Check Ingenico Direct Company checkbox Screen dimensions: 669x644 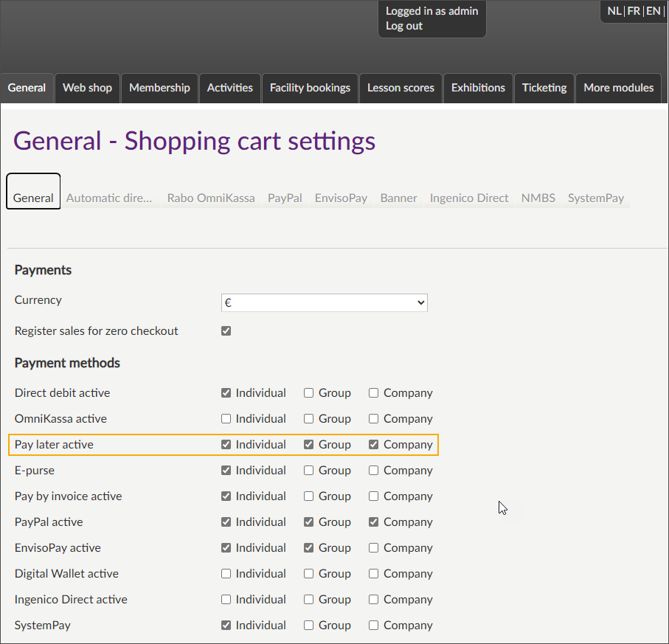point(374,600)
